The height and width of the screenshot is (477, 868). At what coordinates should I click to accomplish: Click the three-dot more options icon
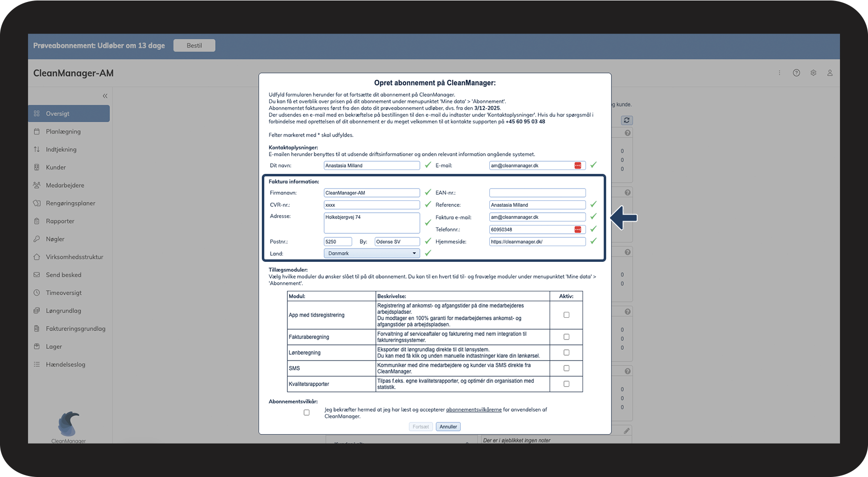coord(779,73)
